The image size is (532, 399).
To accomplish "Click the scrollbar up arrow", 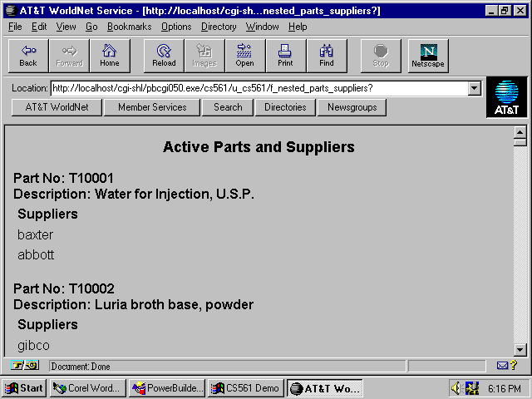I will 520,132.
